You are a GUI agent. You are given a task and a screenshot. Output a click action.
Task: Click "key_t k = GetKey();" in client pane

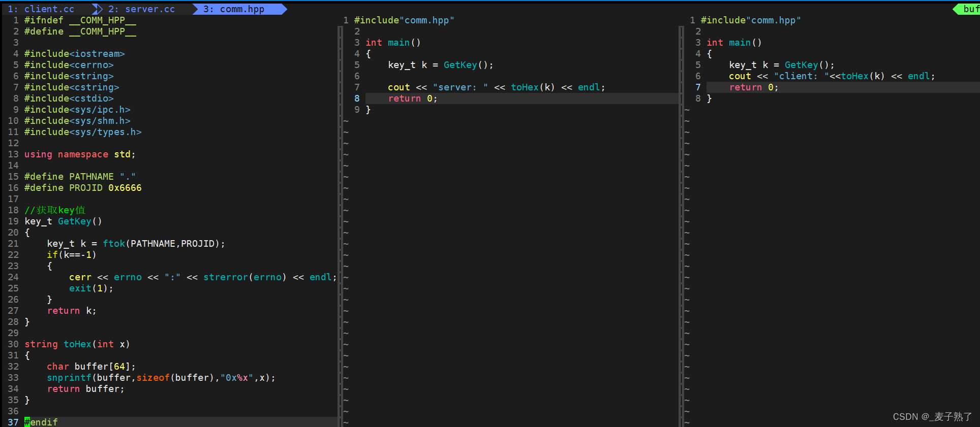[x=782, y=65]
